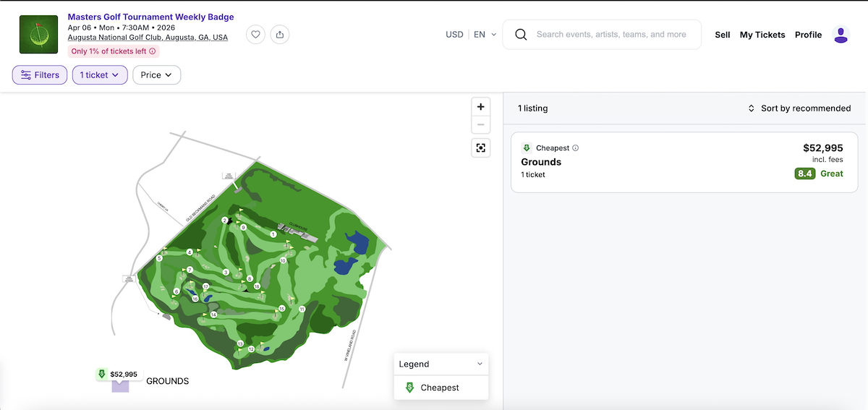Screen dimensions: 868x410
Task: Click GROUNDS label under the map
Action: pos(168,381)
